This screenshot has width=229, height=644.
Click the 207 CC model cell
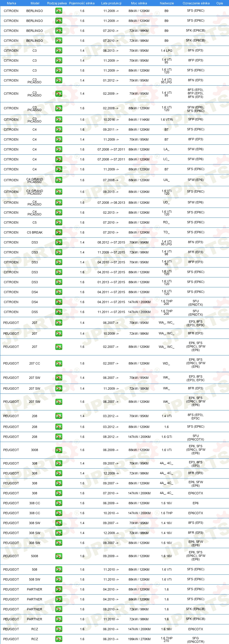point(35,363)
